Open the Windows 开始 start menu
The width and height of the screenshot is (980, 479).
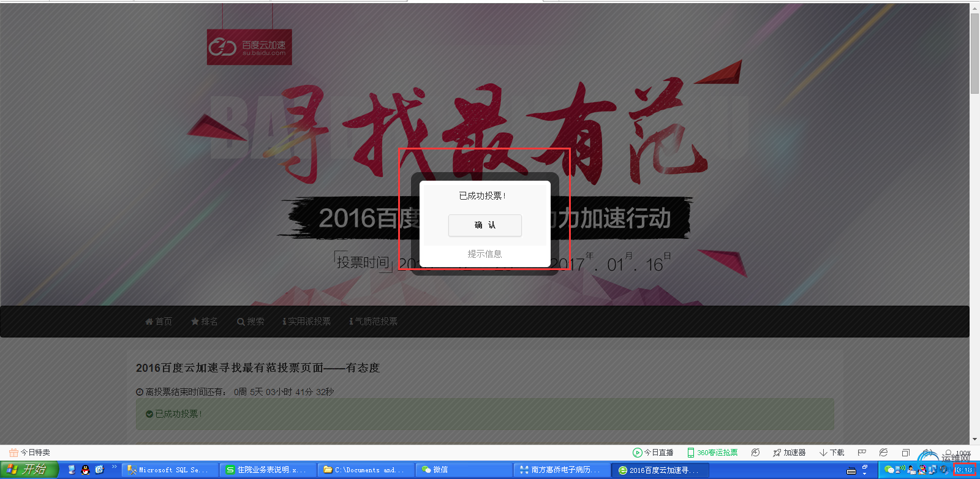click(29, 470)
